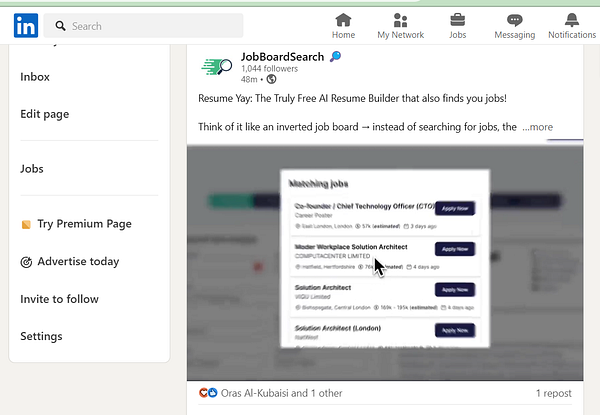
Task: Click Apply Now for Solution Architect WQU
Action: [x=455, y=290]
